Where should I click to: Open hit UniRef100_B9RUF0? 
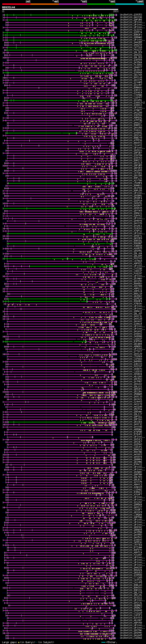click(131, 35)
